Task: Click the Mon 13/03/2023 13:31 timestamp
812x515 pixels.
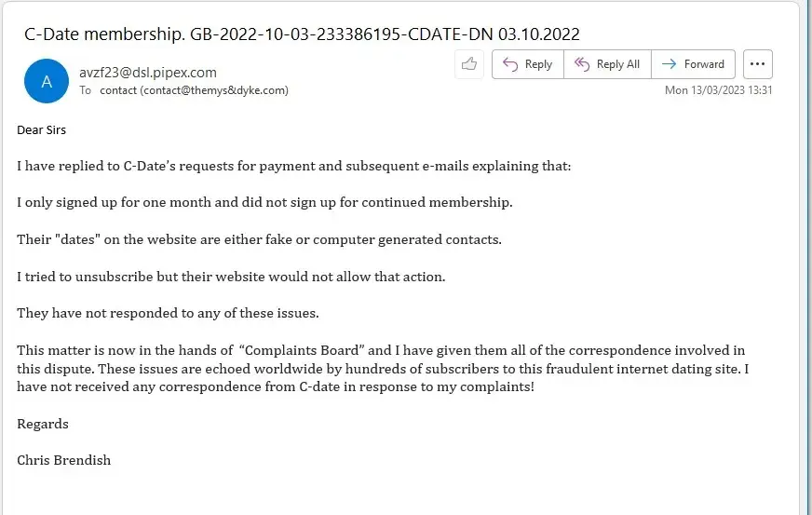Action: [x=718, y=90]
